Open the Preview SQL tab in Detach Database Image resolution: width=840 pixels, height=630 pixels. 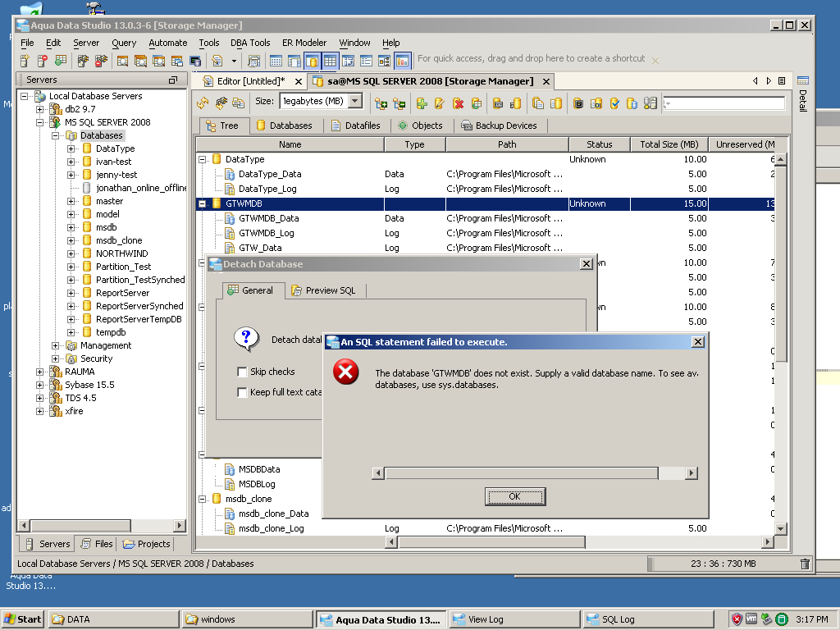tap(324, 290)
